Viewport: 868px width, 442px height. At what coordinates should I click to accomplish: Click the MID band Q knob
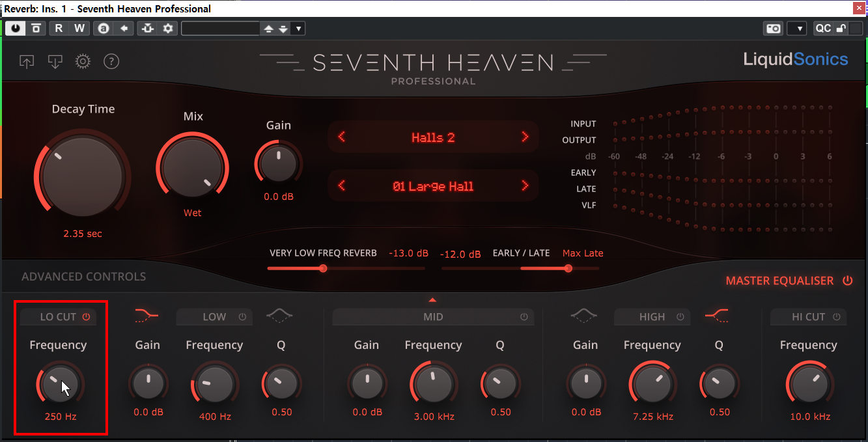(499, 383)
